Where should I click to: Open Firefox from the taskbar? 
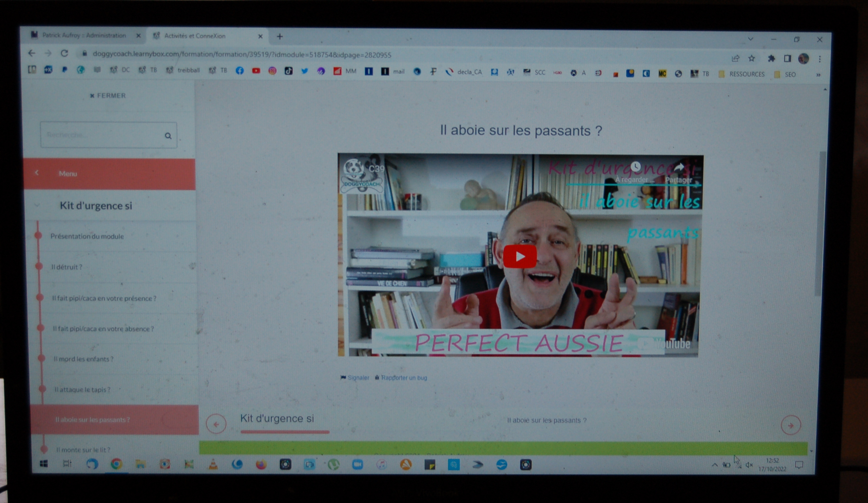pos(261,465)
